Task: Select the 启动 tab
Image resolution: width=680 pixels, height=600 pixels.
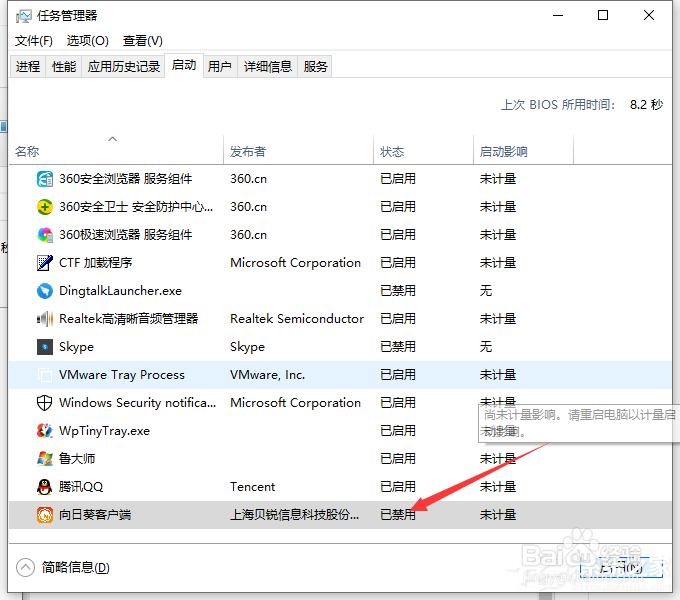Action: pos(184,65)
